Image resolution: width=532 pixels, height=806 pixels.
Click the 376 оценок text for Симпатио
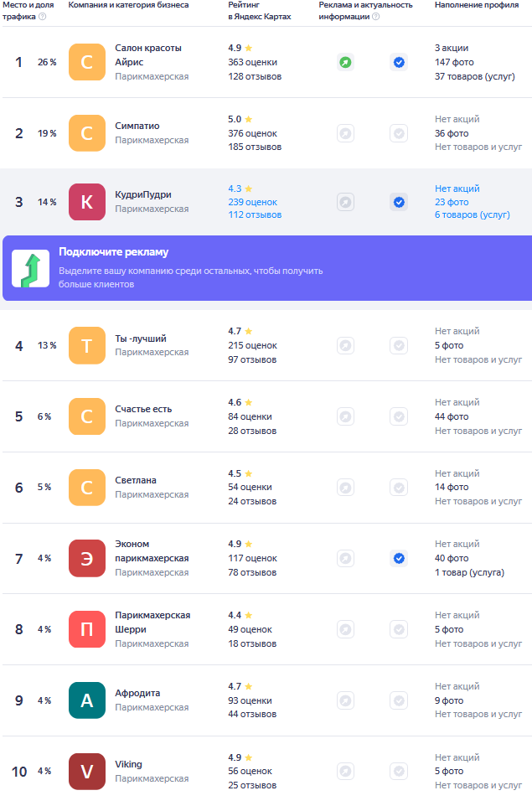[252, 133]
